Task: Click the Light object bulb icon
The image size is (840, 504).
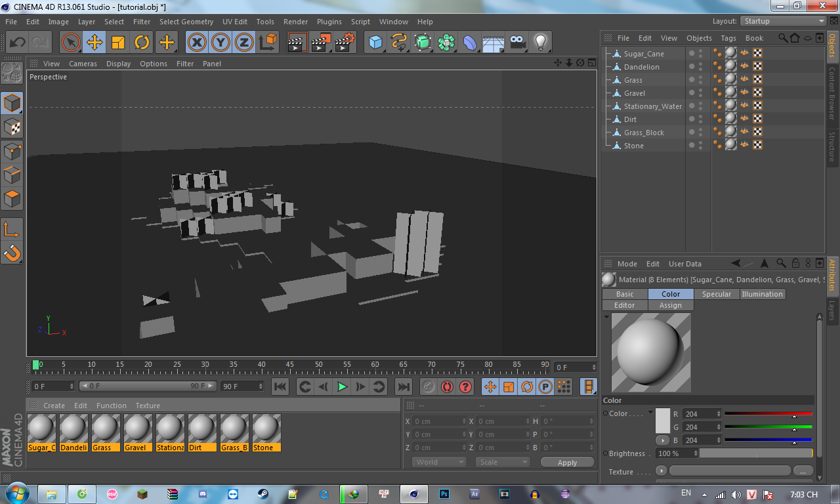Action: tap(540, 43)
